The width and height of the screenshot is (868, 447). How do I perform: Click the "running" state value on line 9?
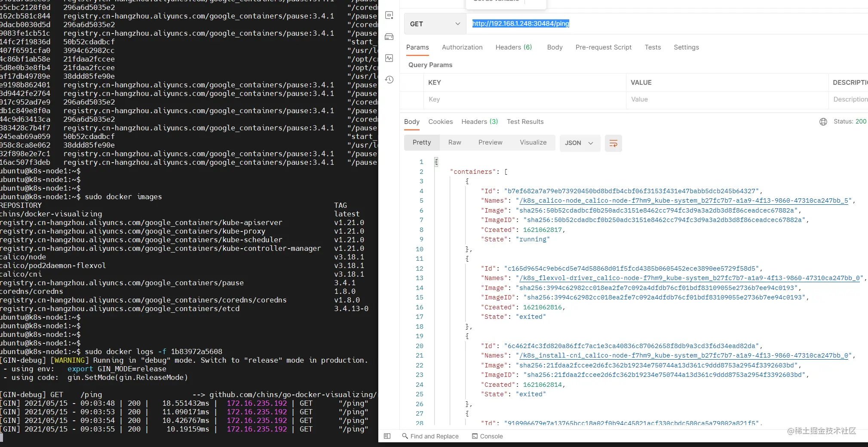pos(533,240)
